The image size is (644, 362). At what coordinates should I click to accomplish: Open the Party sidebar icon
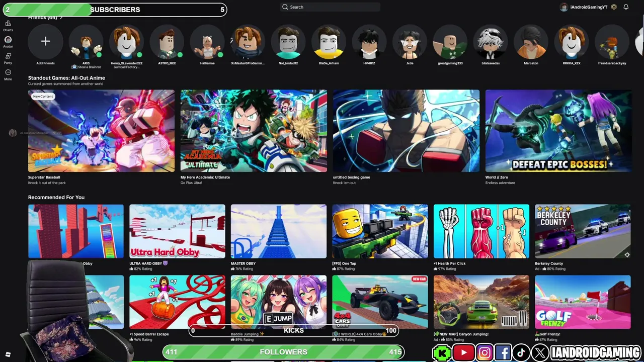[x=8, y=58]
